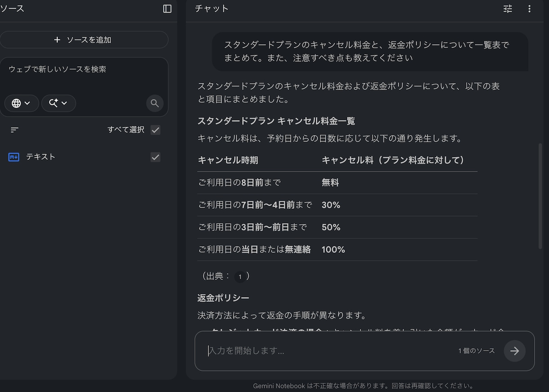Click the 決済方法によって返金の手順 sentence
This screenshot has height=392, width=549.
tap(282, 315)
